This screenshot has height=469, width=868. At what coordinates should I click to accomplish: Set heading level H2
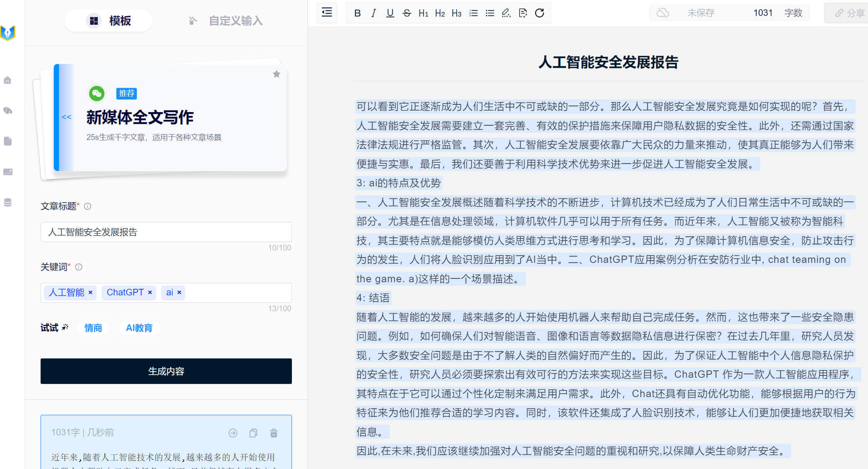coord(440,13)
